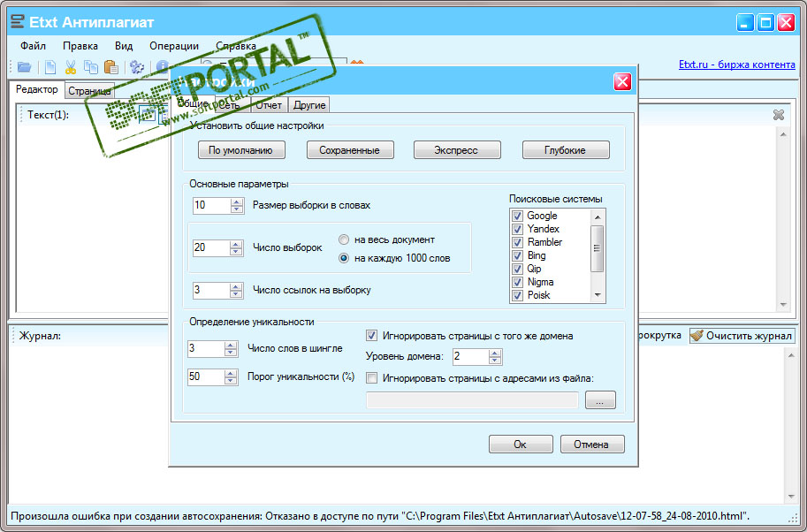Increase 'Число слов в шингле' value
Viewport: 807px width, 532px height.
231,346
